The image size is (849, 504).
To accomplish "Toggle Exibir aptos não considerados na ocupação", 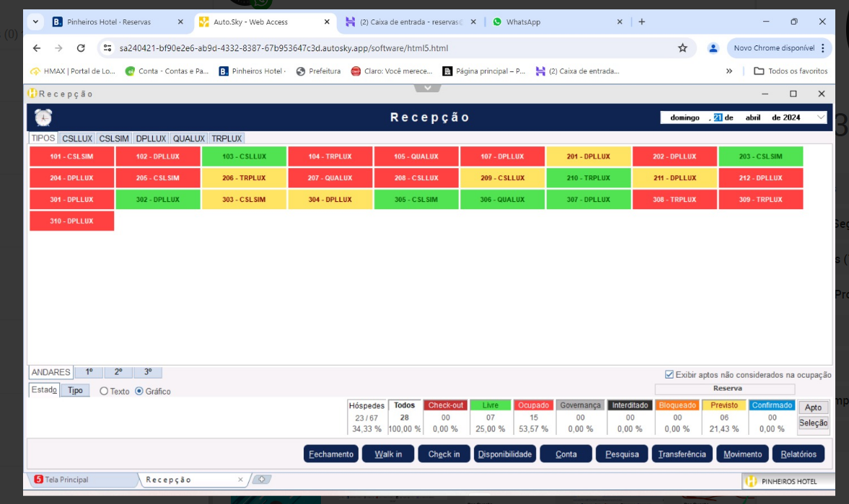I will pos(669,375).
